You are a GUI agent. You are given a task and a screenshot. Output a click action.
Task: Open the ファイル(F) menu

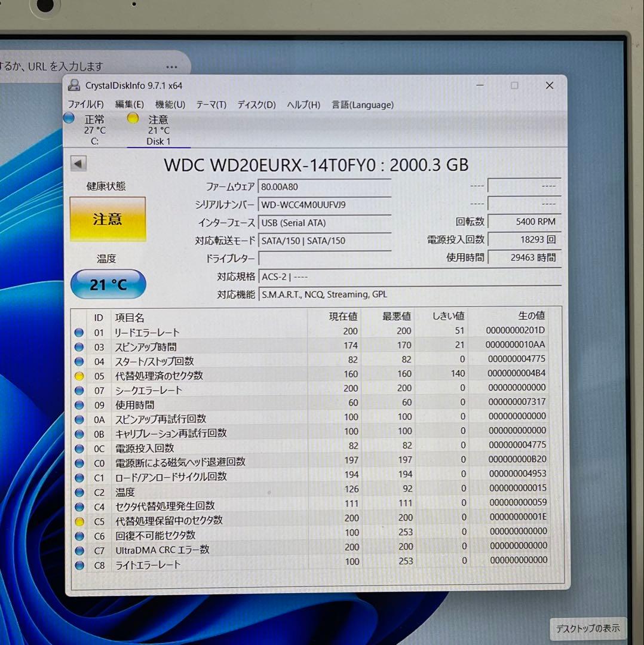(85, 105)
